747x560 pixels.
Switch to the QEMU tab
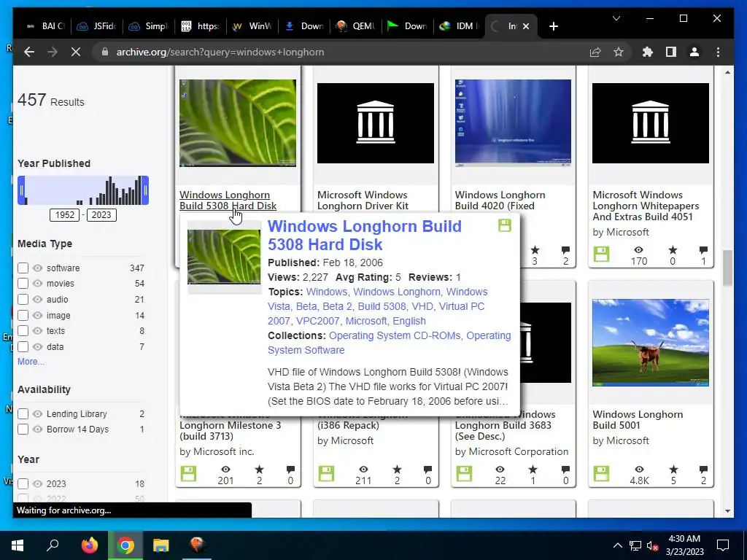pos(355,26)
